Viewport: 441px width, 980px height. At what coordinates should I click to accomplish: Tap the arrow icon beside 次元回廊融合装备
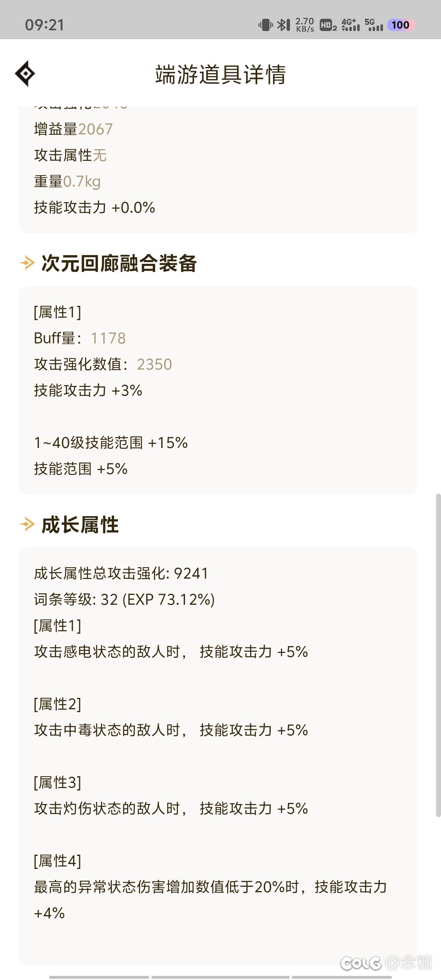(27, 263)
